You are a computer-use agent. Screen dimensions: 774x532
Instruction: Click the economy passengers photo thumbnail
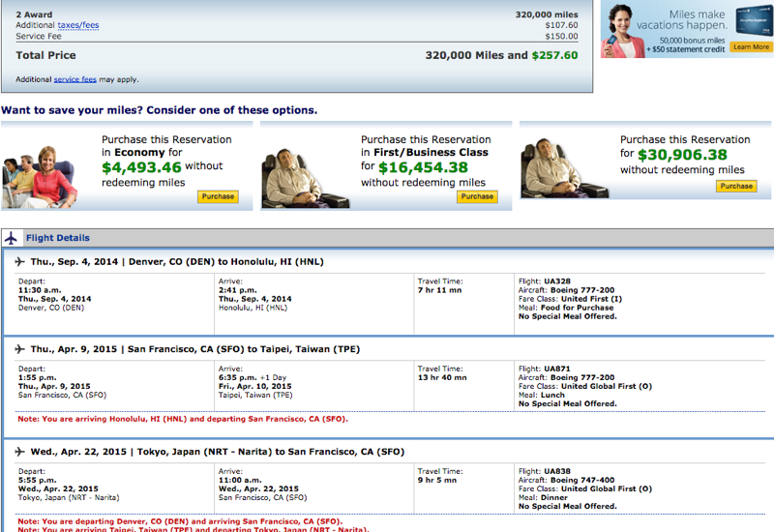point(40,177)
